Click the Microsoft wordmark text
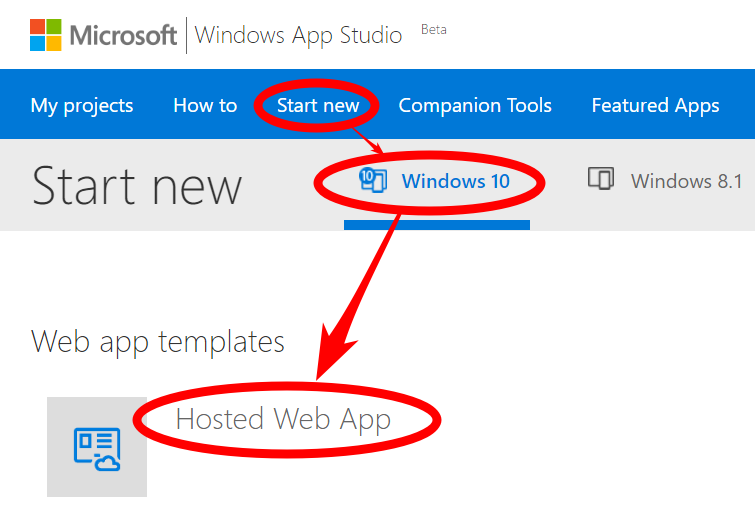Viewport: 755px width, 523px height. coord(123,36)
